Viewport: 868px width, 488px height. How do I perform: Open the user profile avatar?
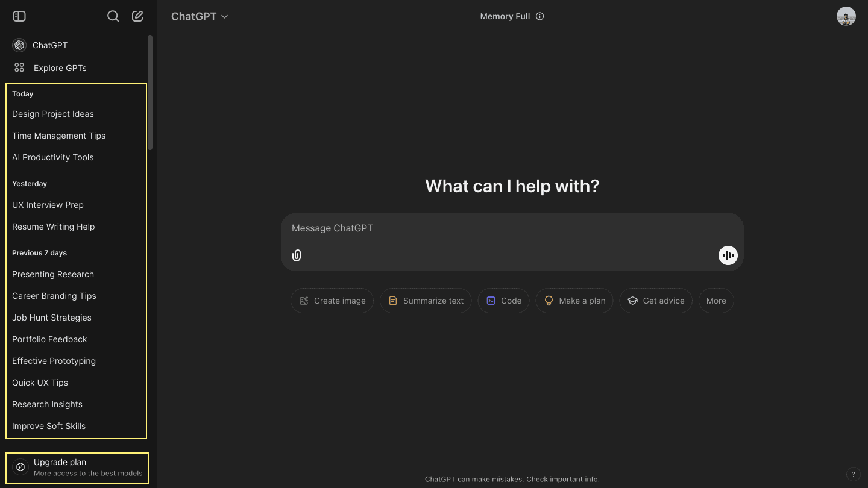846,16
